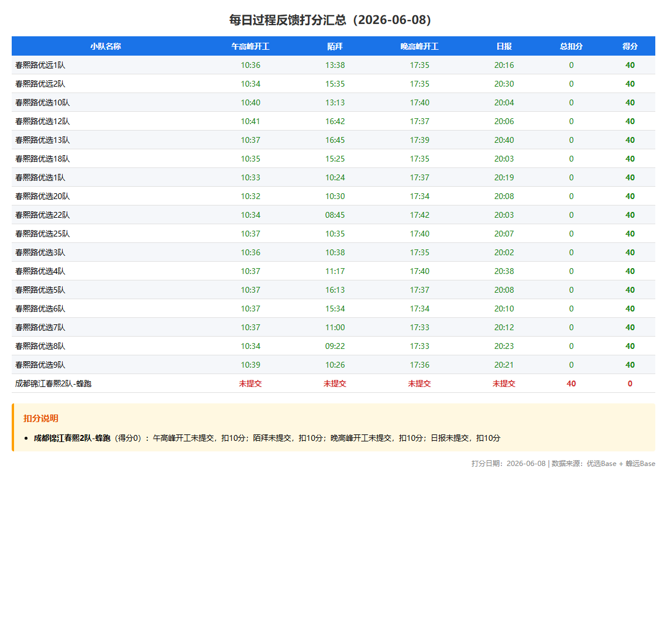Viewport: 667px width, 644px height.
Task: Click 得分 40 in 春熙路优远1队 row
Action: (630, 65)
